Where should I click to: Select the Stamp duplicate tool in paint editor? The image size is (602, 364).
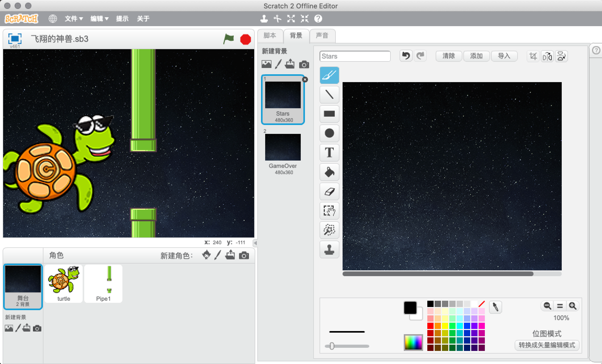(x=329, y=249)
